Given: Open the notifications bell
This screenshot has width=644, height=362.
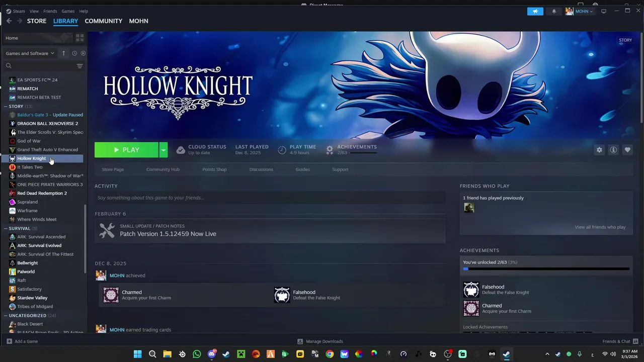Looking at the screenshot, I should pyautogui.click(x=554, y=11).
